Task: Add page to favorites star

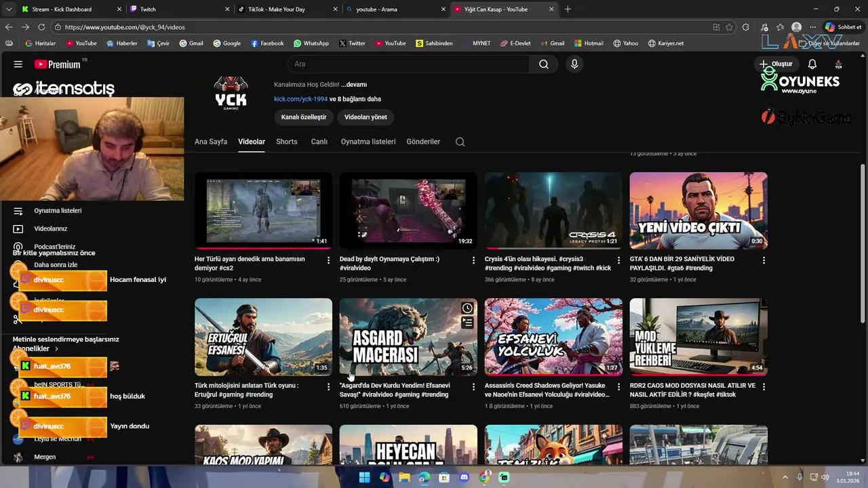Action: pos(729,27)
